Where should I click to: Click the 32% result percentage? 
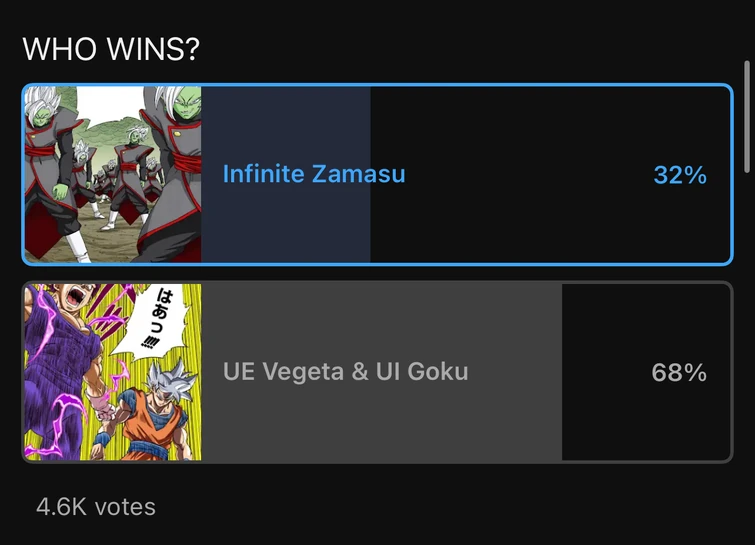[x=680, y=175]
